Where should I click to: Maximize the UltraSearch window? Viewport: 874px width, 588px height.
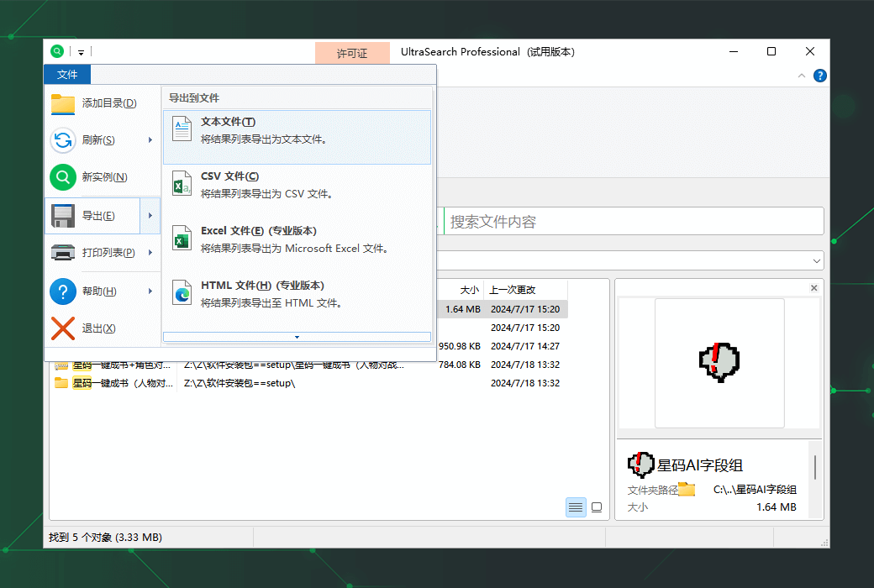771,51
